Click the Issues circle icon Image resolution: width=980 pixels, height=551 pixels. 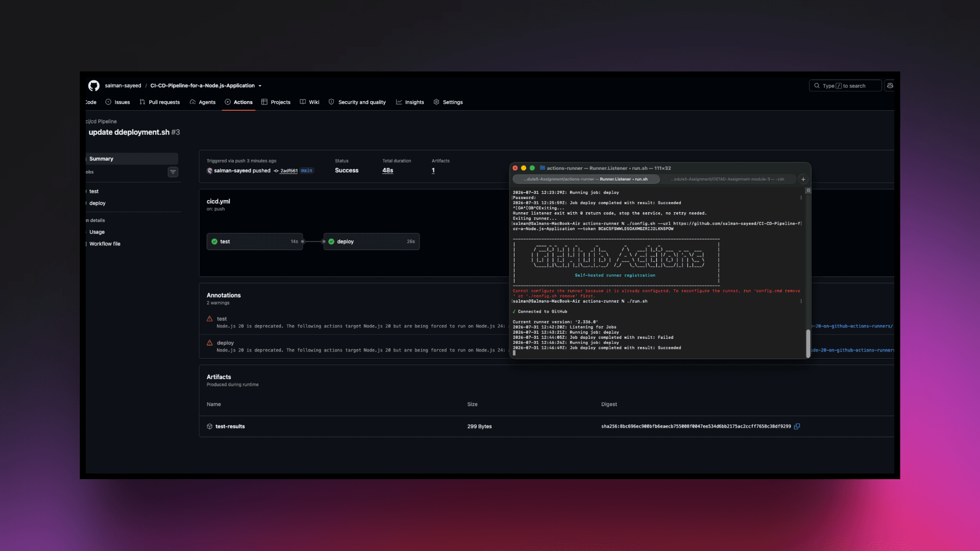click(108, 102)
